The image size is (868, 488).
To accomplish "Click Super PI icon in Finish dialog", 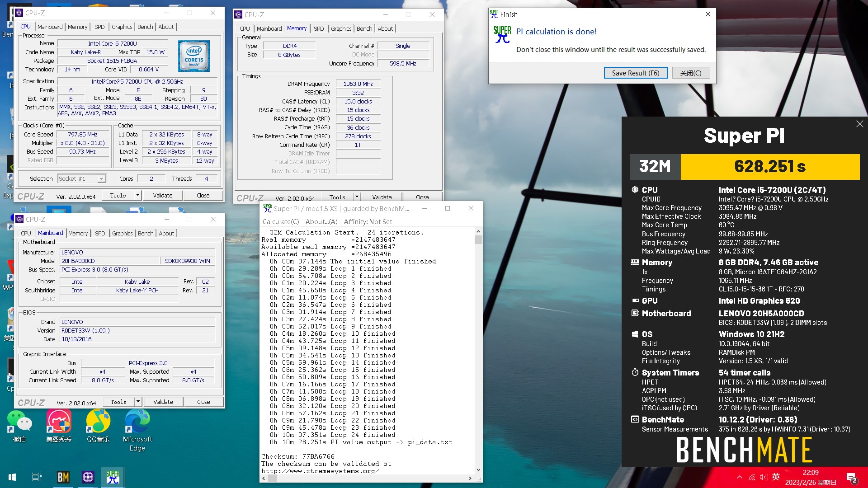I will [502, 34].
